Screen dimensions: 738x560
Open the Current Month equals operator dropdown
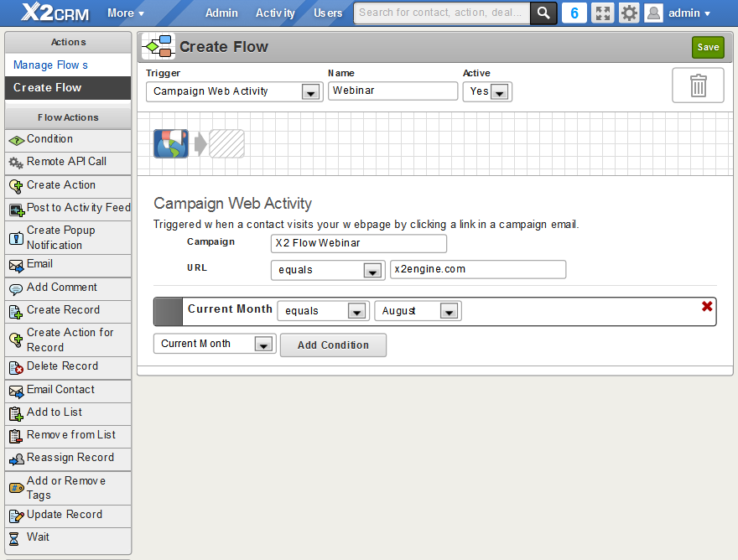[x=323, y=311]
